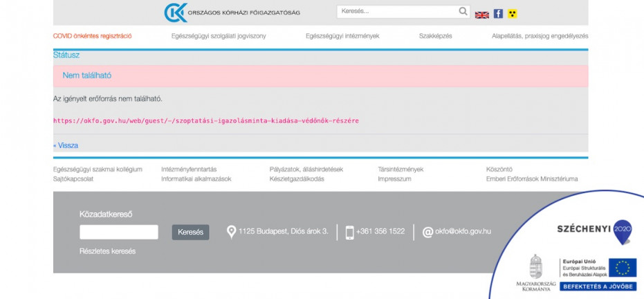
Task: Switch language with the UK flag icon
Action: tap(481, 15)
